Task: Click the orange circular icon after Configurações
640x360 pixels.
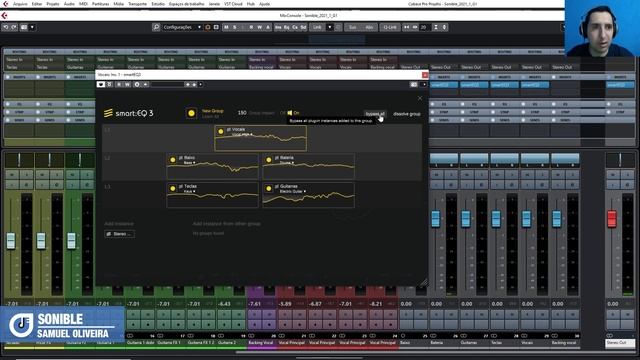Action: point(207,27)
